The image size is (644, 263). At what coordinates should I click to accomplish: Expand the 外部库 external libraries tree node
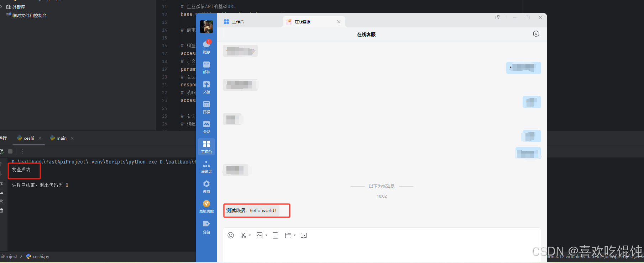[x=1, y=7]
